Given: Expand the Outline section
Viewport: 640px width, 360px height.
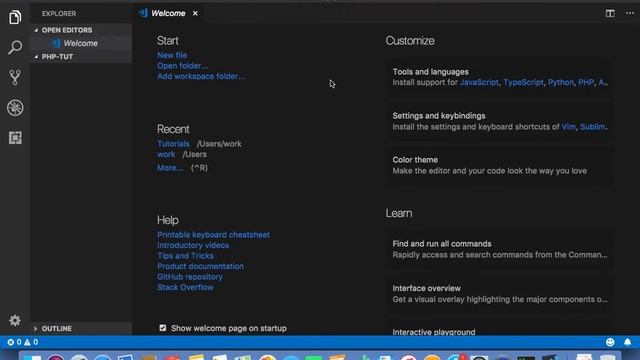Looking at the screenshot, I should click(82, 329).
